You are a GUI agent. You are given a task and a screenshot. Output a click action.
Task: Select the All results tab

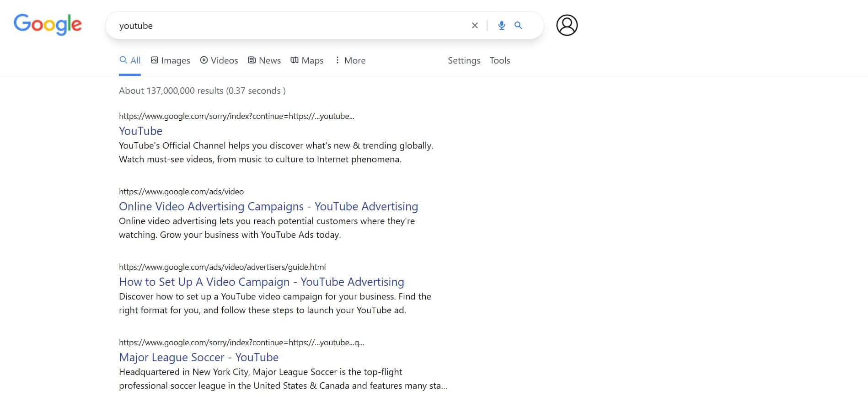(130, 60)
